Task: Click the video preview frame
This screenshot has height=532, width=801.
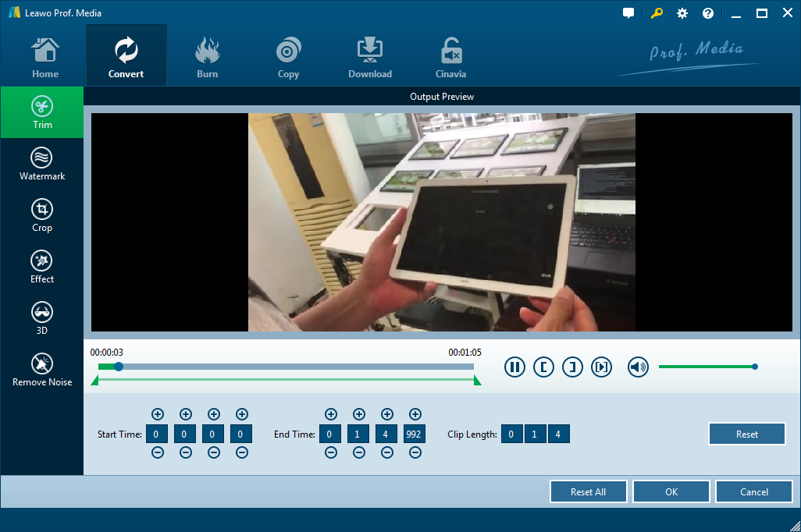Action: click(442, 222)
